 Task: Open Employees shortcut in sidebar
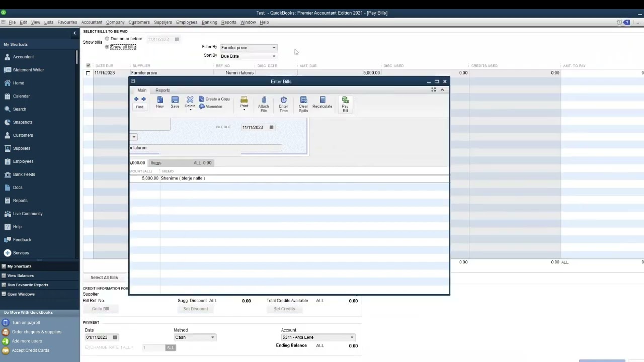coord(23,161)
